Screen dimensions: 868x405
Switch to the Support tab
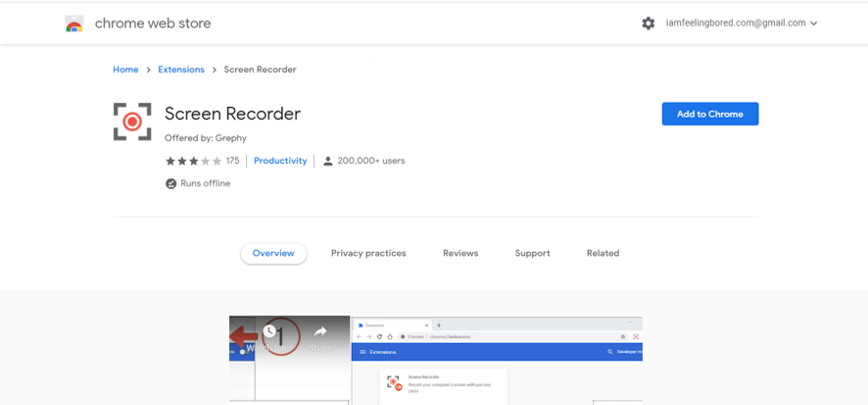[532, 253]
